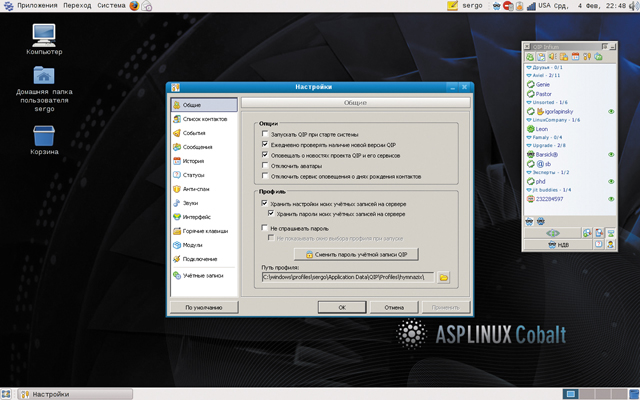This screenshot has width=640, height=400.
Task: Toggle eye icon next to phd
Action: [611, 182]
